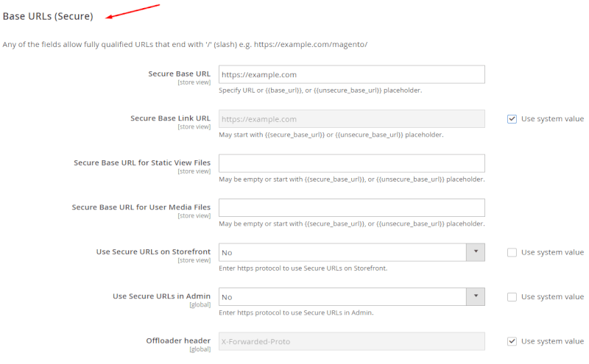Check Use system value for Secure URLs in Admin
Viewport: 589px width, 364px height.
tap(512, 297)
